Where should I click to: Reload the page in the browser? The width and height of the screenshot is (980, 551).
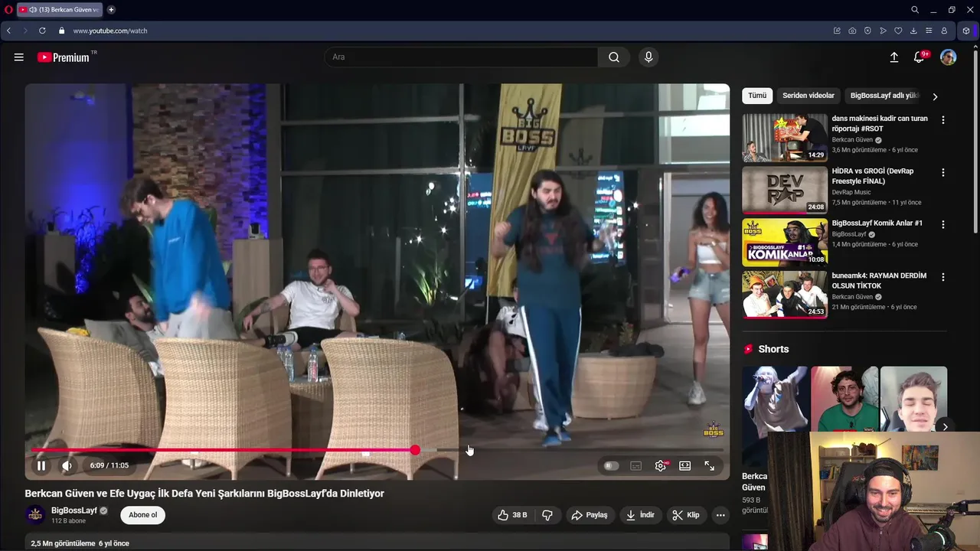pos(42,31)
